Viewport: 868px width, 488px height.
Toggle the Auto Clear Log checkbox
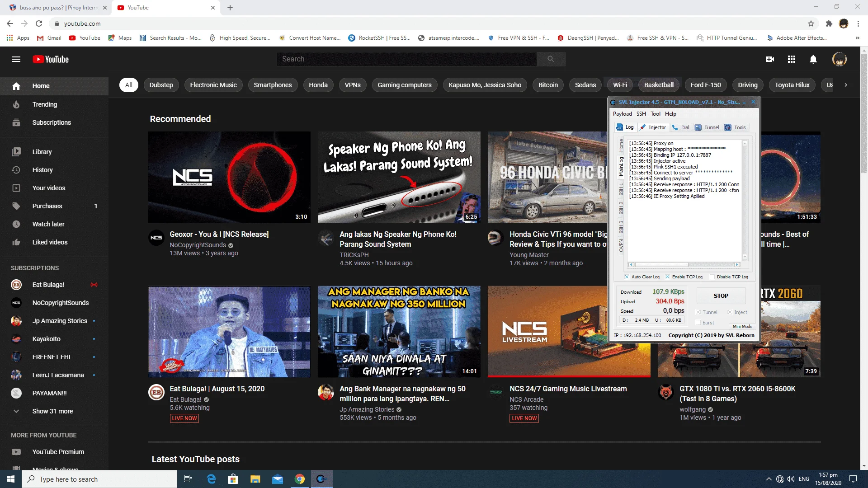(627, 277)
